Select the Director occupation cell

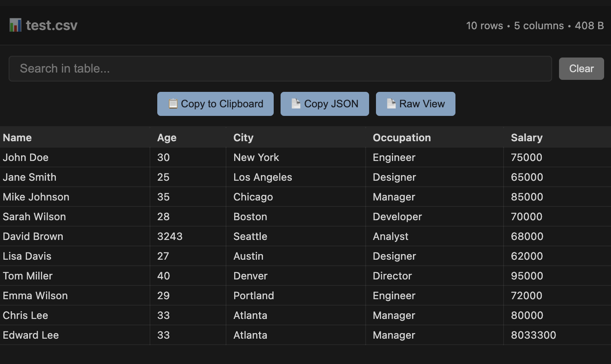(x=392, y=276)
